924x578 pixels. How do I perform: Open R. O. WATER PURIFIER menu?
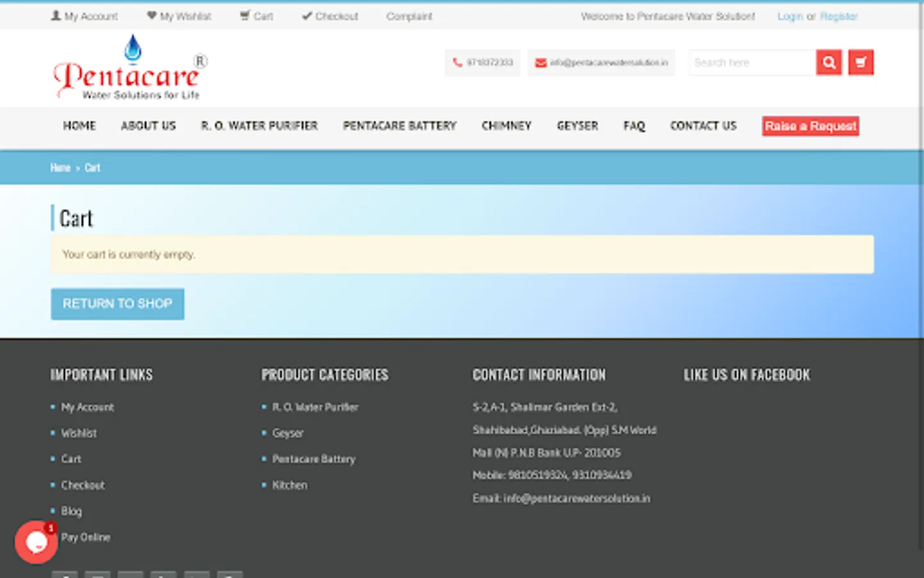coord(259,126)
